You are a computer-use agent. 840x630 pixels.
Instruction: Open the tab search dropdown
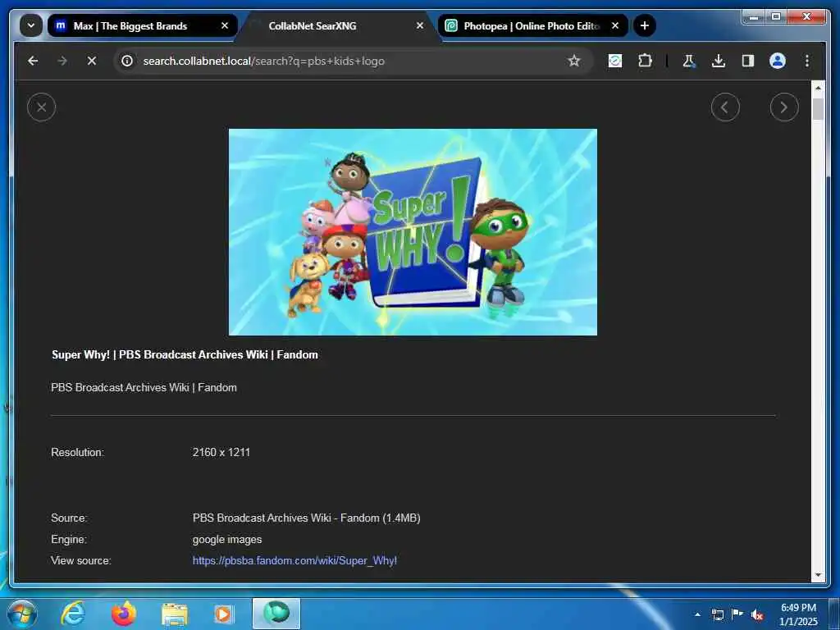coord(31,25)
